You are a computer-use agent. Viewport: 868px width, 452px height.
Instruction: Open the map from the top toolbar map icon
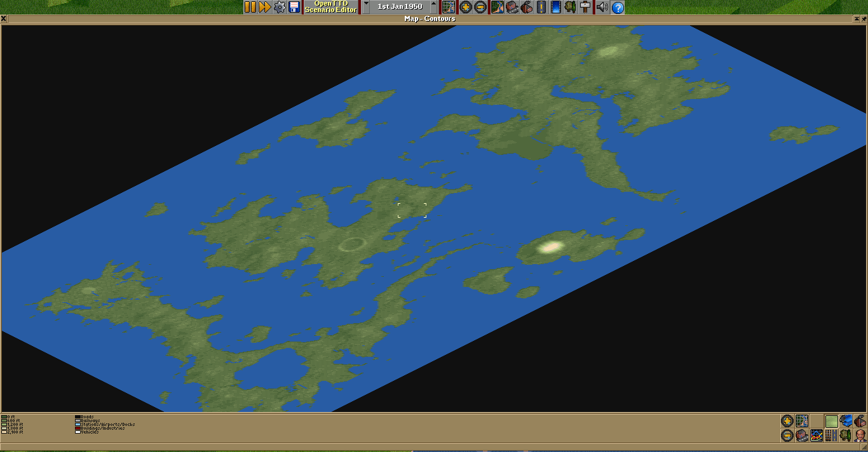coord(449,7)
